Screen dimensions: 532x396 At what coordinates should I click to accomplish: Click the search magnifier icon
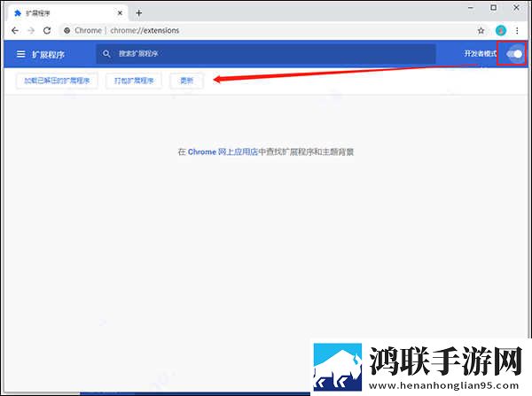pos(106,53)
